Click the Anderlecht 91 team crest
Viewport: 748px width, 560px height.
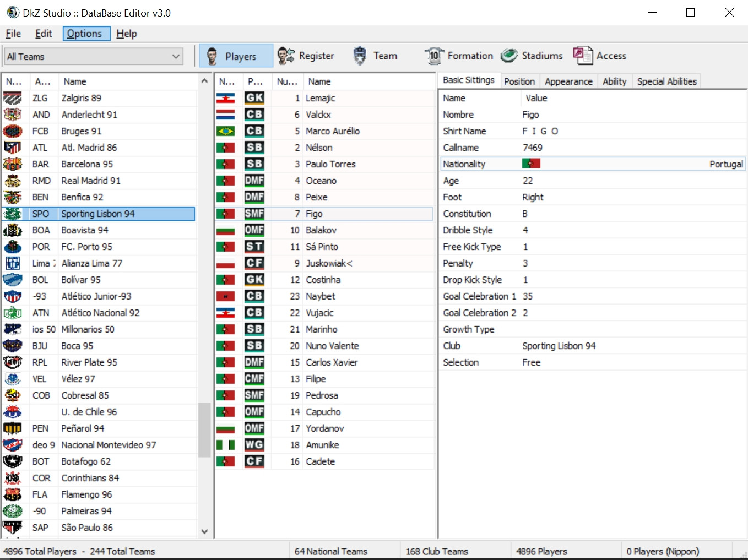(13, 115)
